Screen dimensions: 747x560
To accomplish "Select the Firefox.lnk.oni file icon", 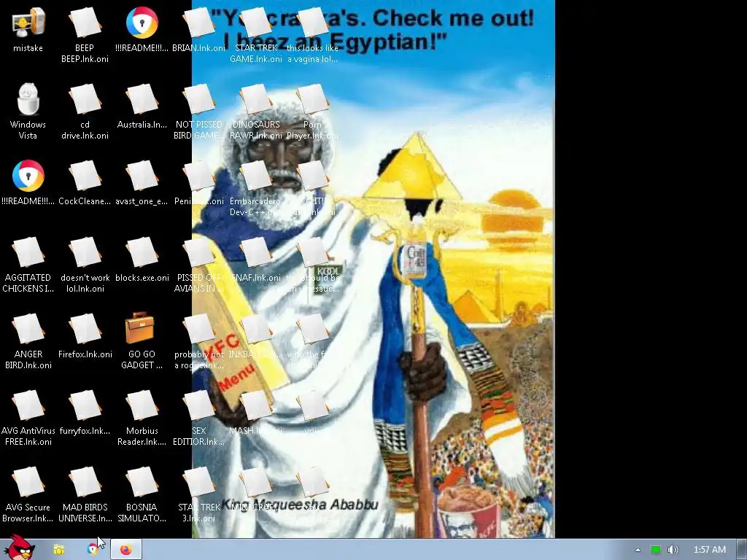I will [x=85, y=329].
